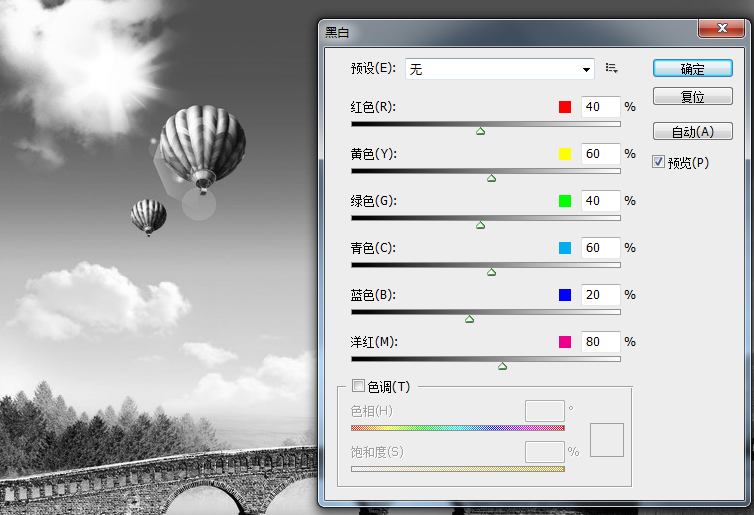Enable the 色调(T) tint checkbox
Screen dimensions: 754x515
358,386
